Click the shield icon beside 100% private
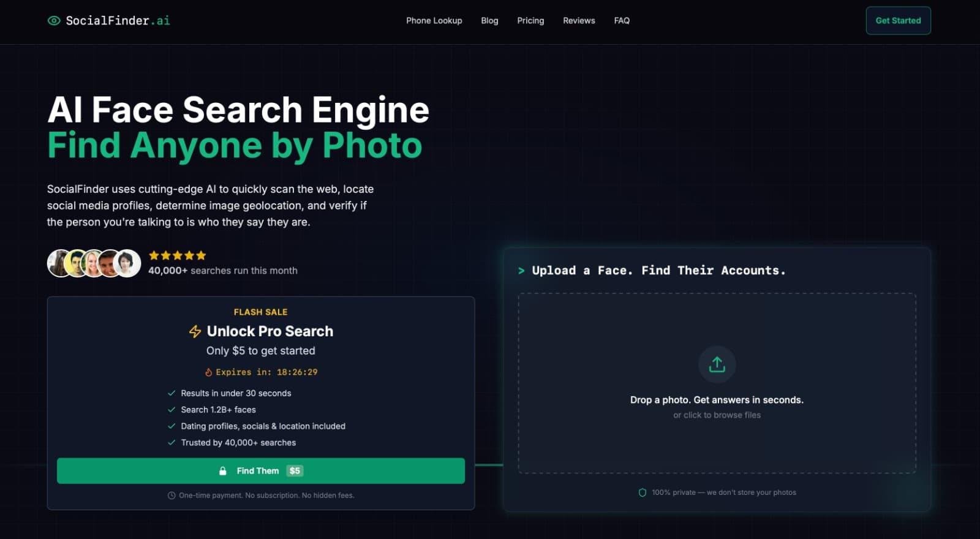Viewport: 980px width, 539px height. [642, 492]
